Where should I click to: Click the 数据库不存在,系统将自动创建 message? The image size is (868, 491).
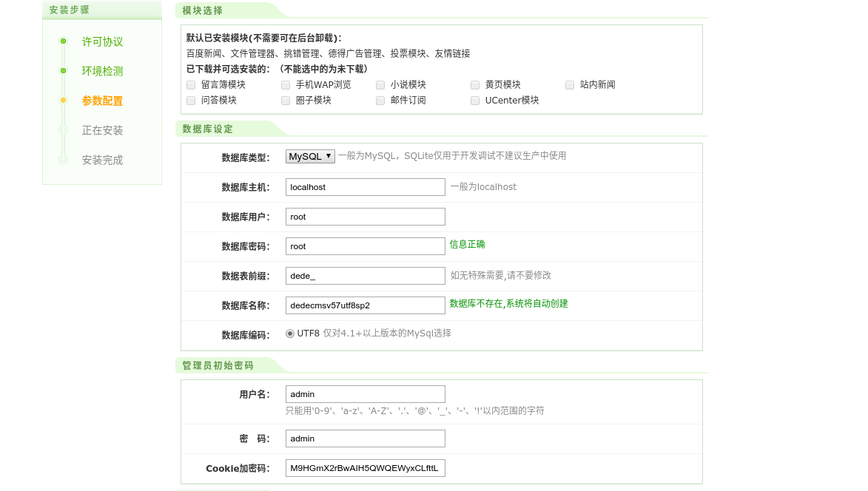tap(508, 304)
